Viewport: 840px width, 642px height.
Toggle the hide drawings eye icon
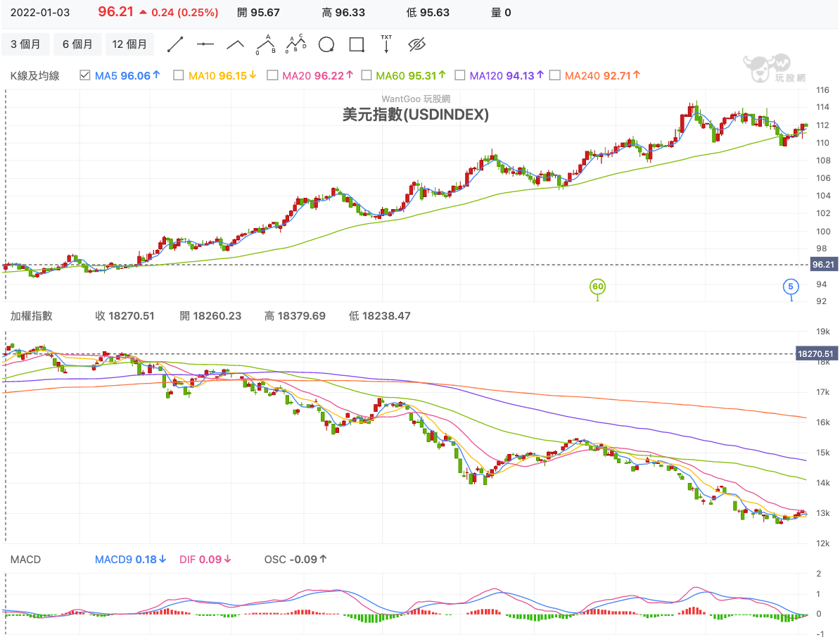(x=417, y=45)
